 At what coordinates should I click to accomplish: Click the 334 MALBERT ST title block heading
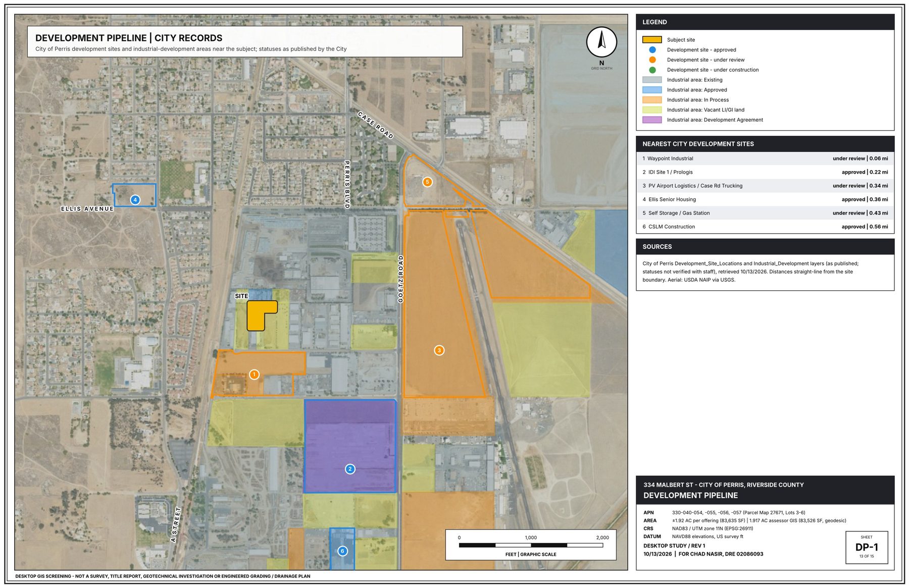[724, 485]
